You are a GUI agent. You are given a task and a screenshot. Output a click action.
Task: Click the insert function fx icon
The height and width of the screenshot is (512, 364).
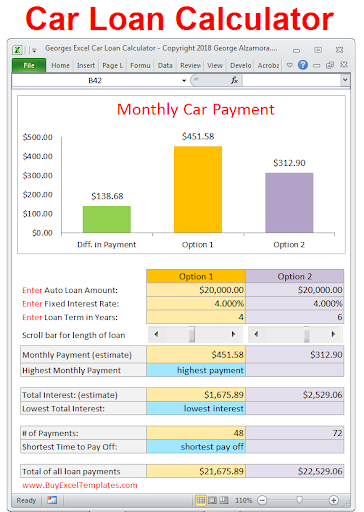[x=234, y=80]
